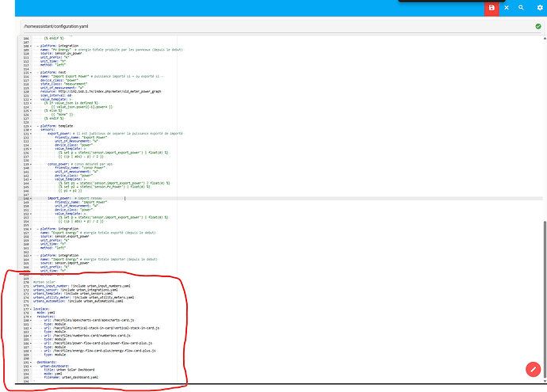Open editor settings via the gear icon
Screen dimensions: 547x392
539,7
